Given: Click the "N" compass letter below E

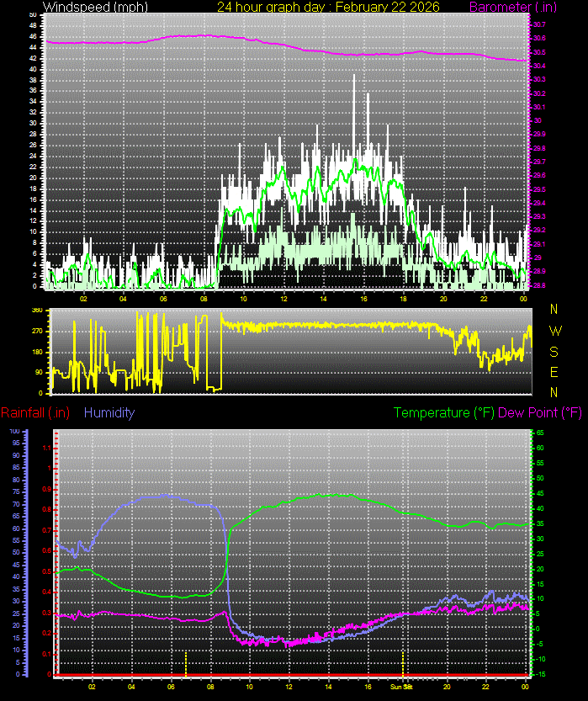Looking at the screenshot, I should [554, 392].
